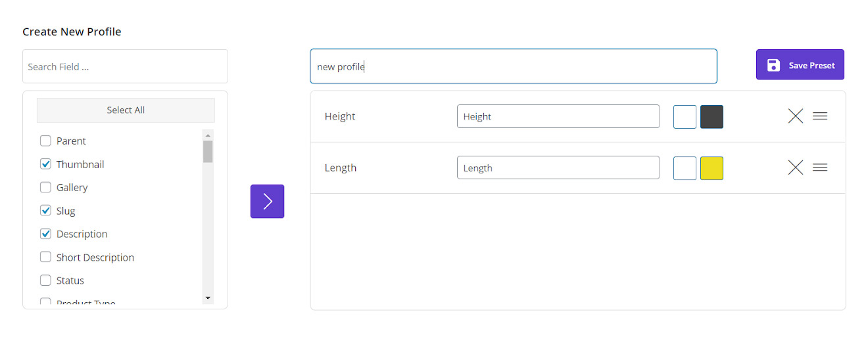Click the purple arrow to add selected fields

point(267,201)
